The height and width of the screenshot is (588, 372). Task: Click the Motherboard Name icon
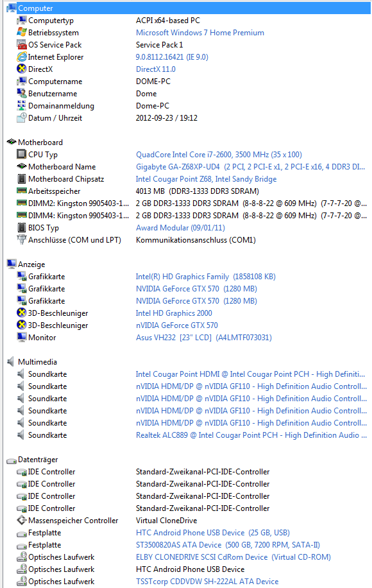point(22,166)
